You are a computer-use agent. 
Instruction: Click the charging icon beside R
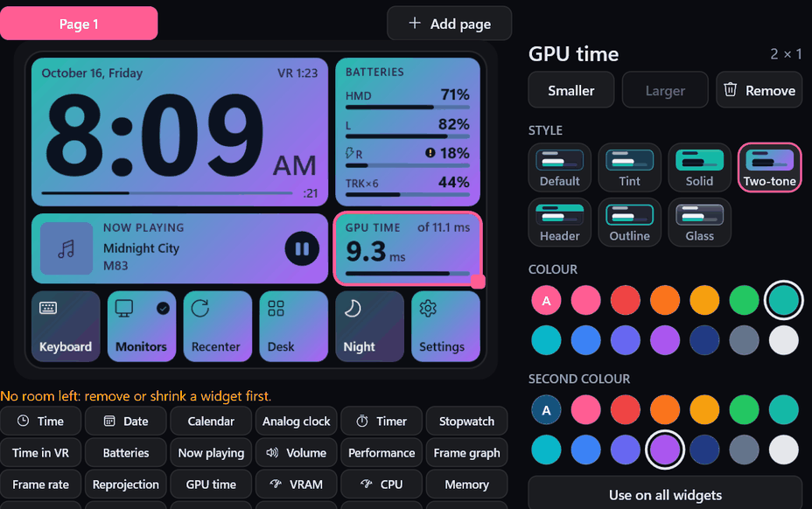click(x=349, y=153)
